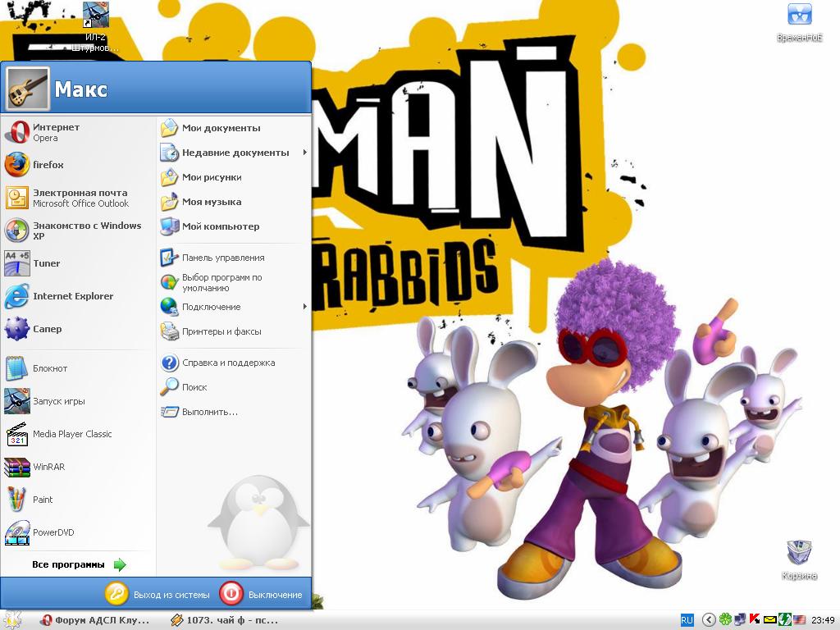Image resolution: width=840 pixels, height=630 pixels.
Task: Launch the Tuner program
Action: tap(78, 263)
